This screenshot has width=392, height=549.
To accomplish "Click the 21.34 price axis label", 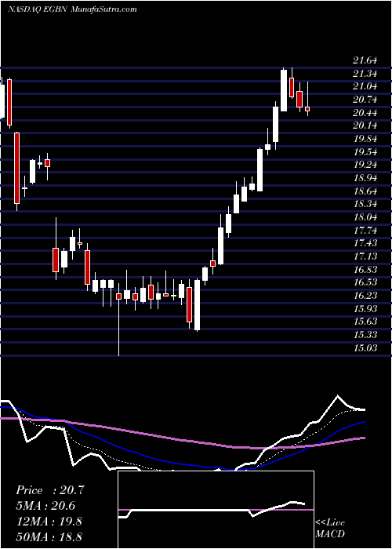I will click(x=365, y=74).
